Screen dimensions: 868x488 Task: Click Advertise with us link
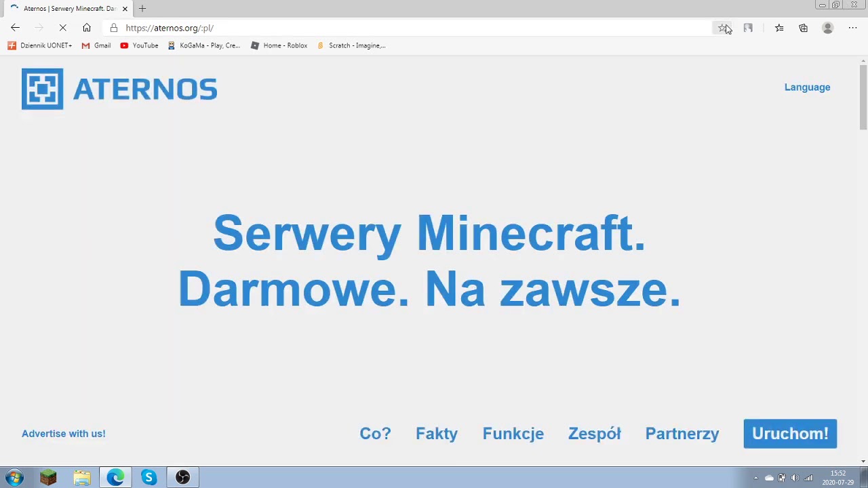pyautogui.click(x=63, y=434)
